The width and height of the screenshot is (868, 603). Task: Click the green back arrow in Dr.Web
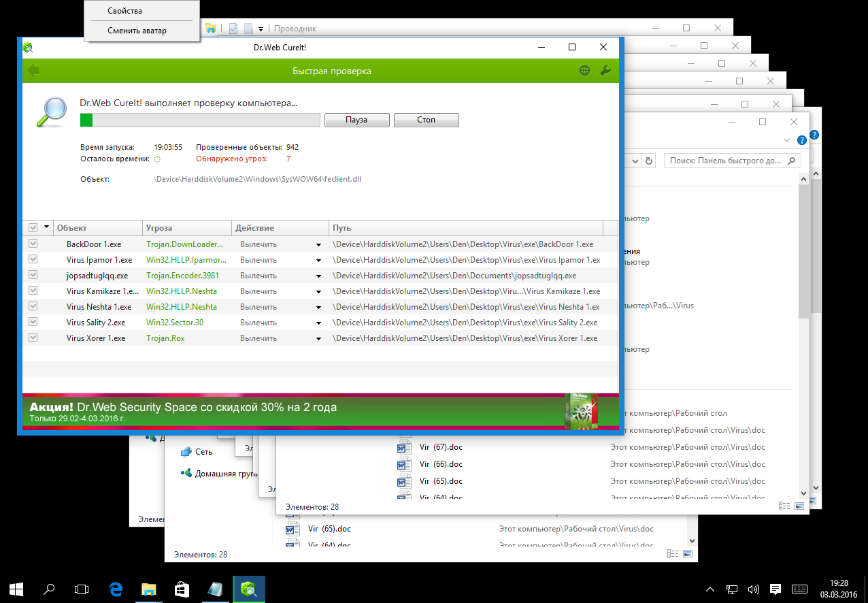tap(33, 71)
